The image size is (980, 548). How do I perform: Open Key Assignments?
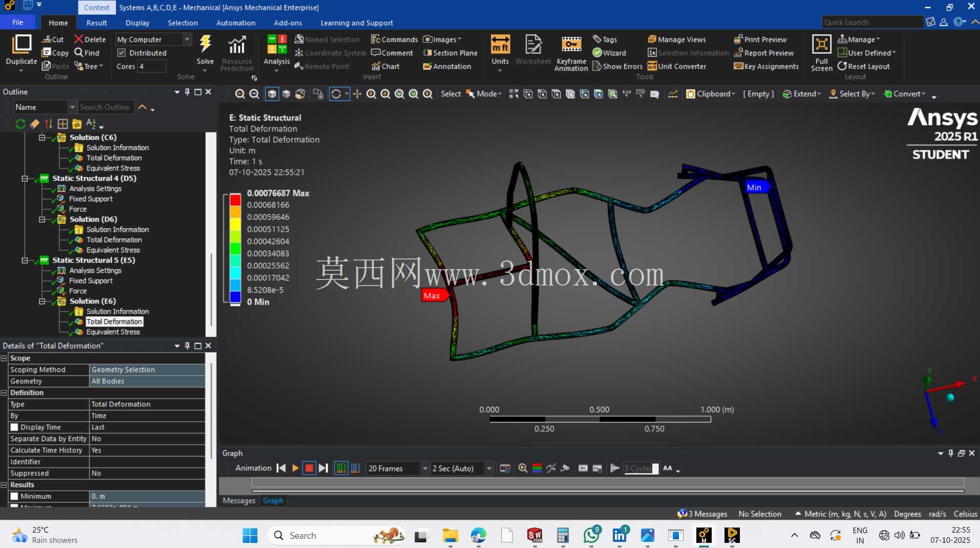tap(766, 66)
